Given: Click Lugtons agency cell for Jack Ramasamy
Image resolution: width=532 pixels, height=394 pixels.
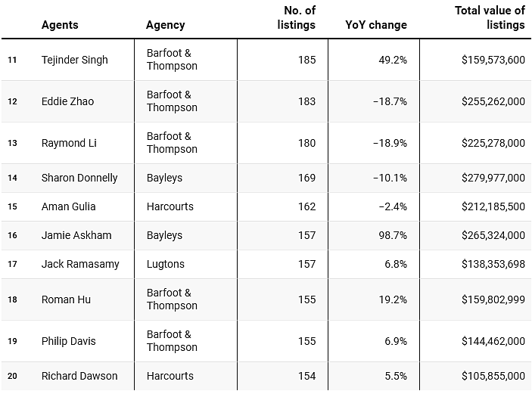Looking at the screenshot, I should 165,264.
